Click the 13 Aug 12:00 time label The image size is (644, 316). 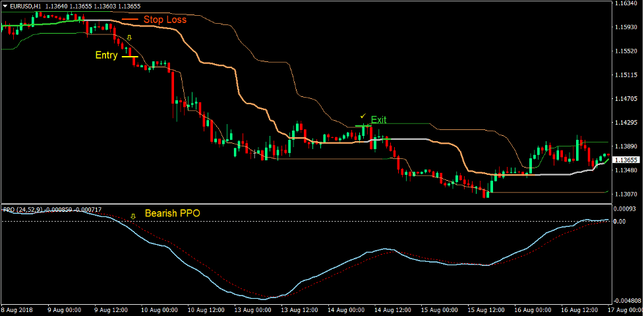(299, 309)
